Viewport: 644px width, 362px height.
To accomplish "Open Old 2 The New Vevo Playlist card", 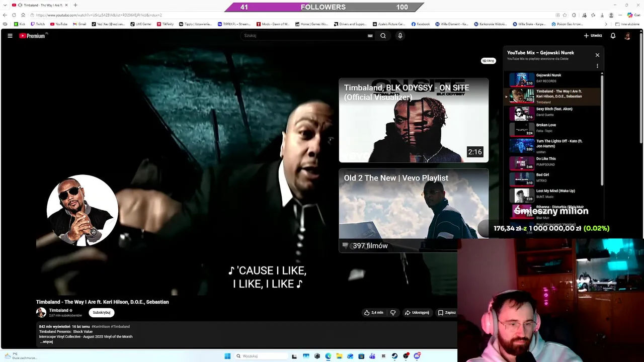I will pyautogui.click(x=414, y=210).
